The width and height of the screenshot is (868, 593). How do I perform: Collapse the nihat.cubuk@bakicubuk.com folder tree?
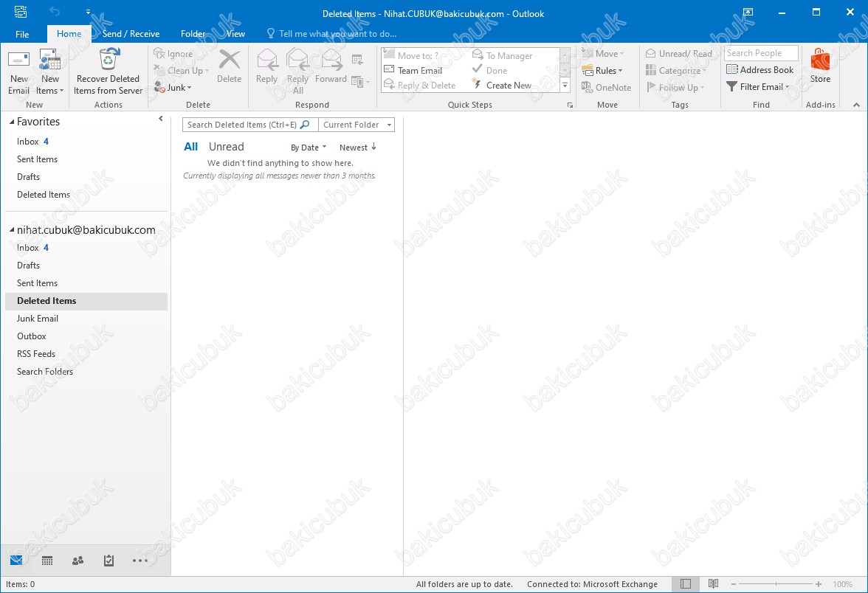click(x=12, y=230)
